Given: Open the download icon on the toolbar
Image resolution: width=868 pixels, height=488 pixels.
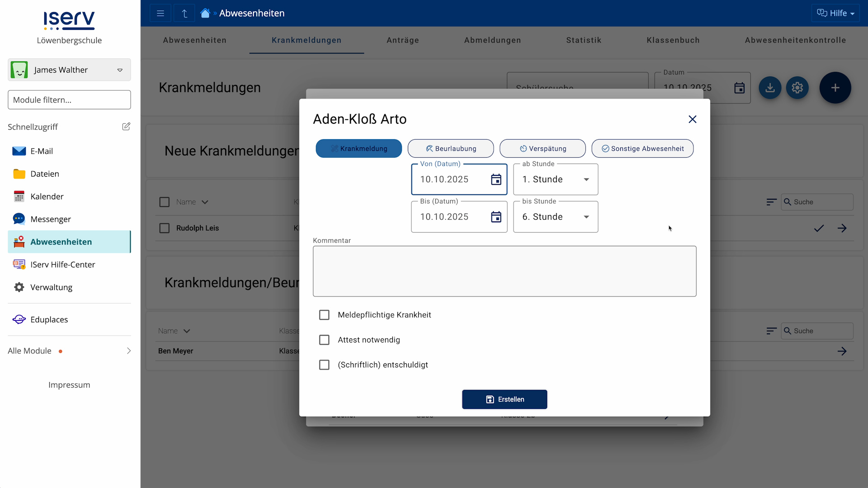Looking at the screenshot, I should click(770, 88).
